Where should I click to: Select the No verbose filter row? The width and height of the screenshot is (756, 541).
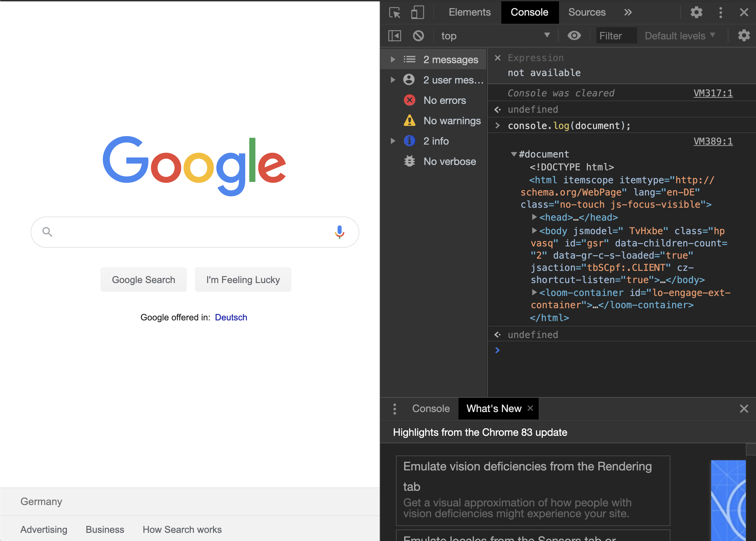click(434, 161)
